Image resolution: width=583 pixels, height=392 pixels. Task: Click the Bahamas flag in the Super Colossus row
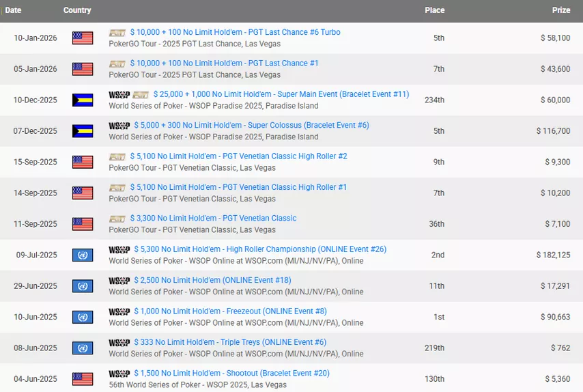tap(83, 131)
